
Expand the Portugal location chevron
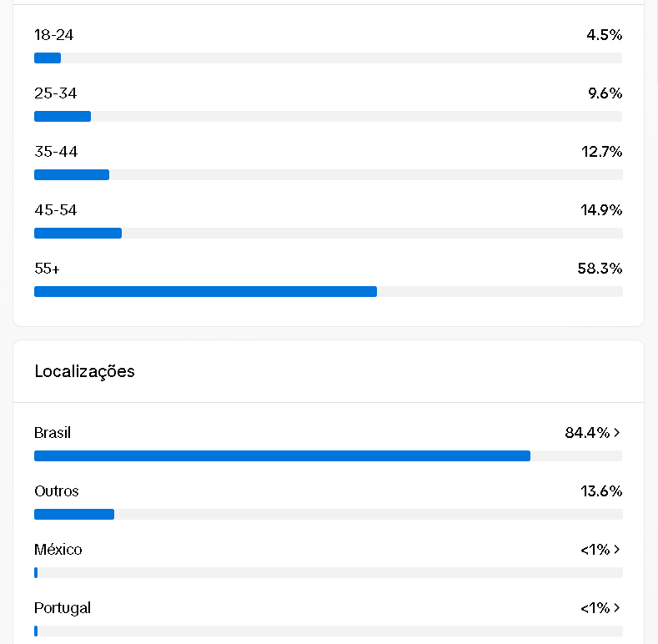pos(617,608)
